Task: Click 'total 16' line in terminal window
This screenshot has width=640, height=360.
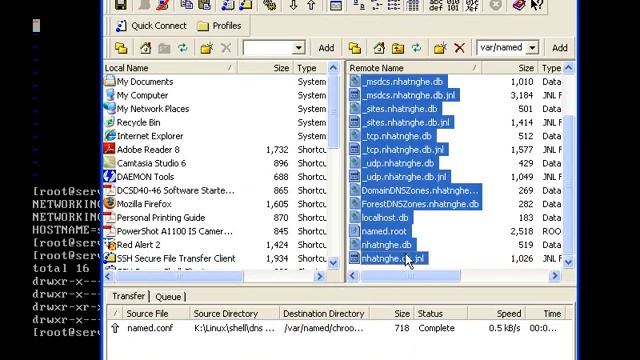Action: pyautogui.click(x=61, y=268)
